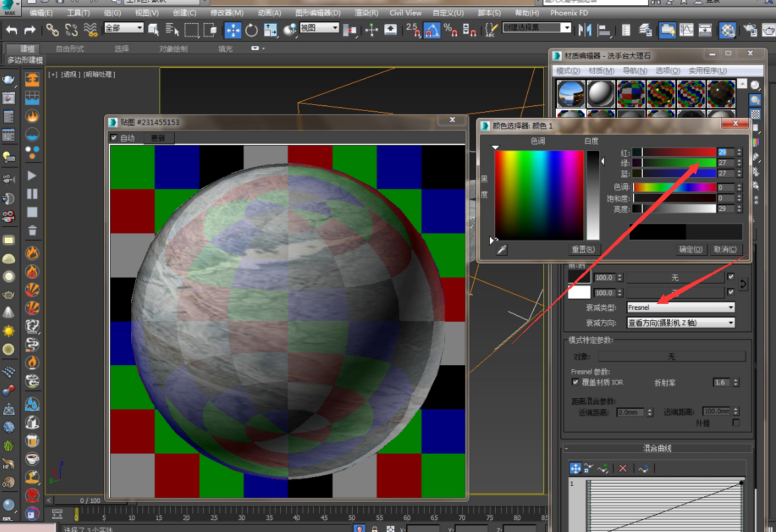Viewport: 776px width, 532px height.
Task: Open the Phoenix FD menu
Action: coord(569,13)
